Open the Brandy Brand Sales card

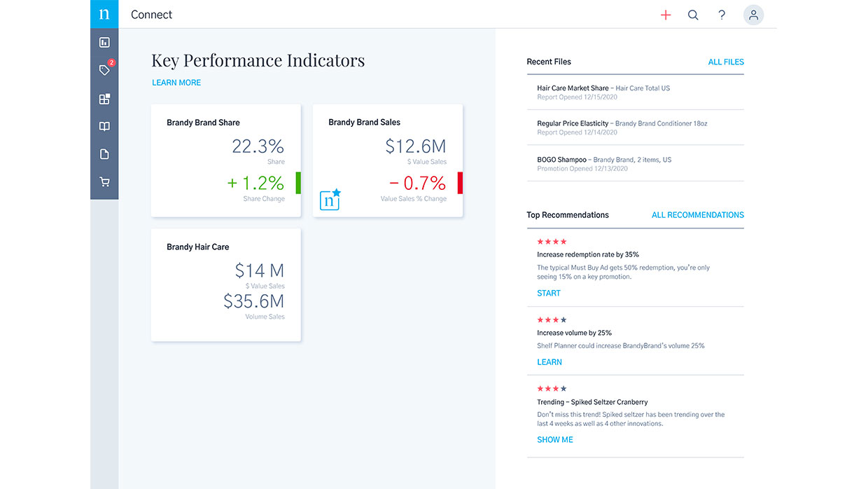(x=388, y=160)
